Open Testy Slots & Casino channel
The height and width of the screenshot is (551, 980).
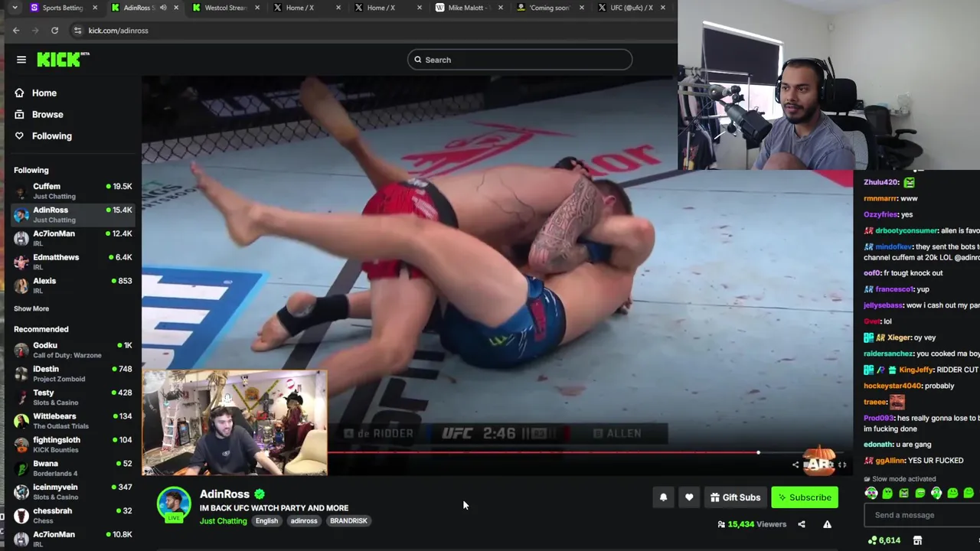tap(73, 397)
